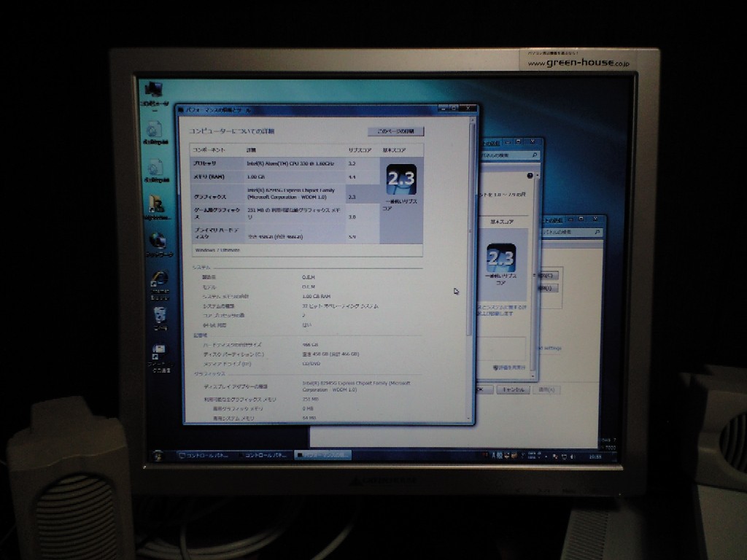Click the scroll-down arrow of the front window
Viewport: 747px width, 560px height.
470,419
